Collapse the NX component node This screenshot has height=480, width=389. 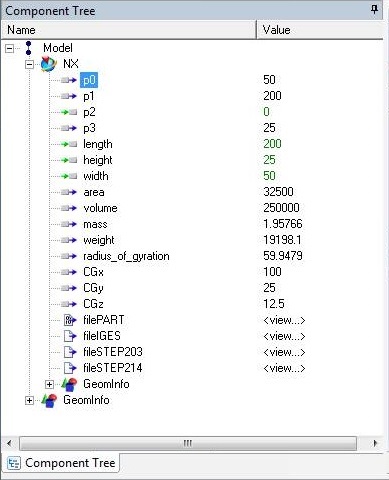[30, 64]
